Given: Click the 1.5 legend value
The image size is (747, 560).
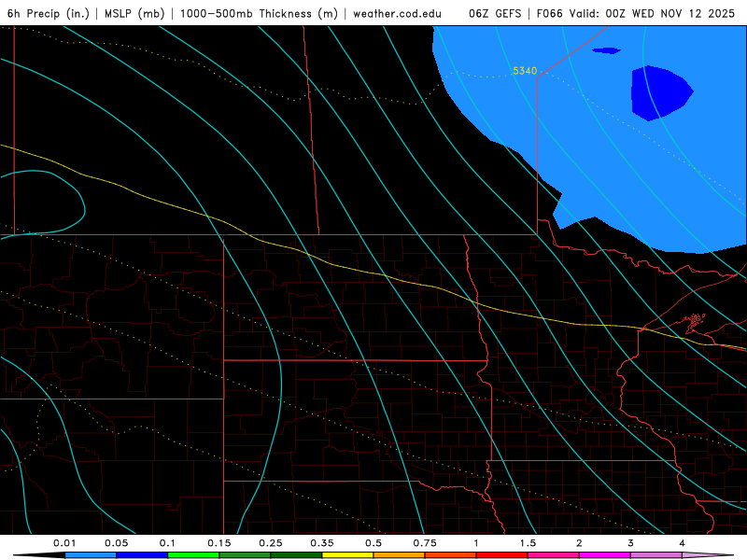Looking at the screenshot, I should (528, 543).
